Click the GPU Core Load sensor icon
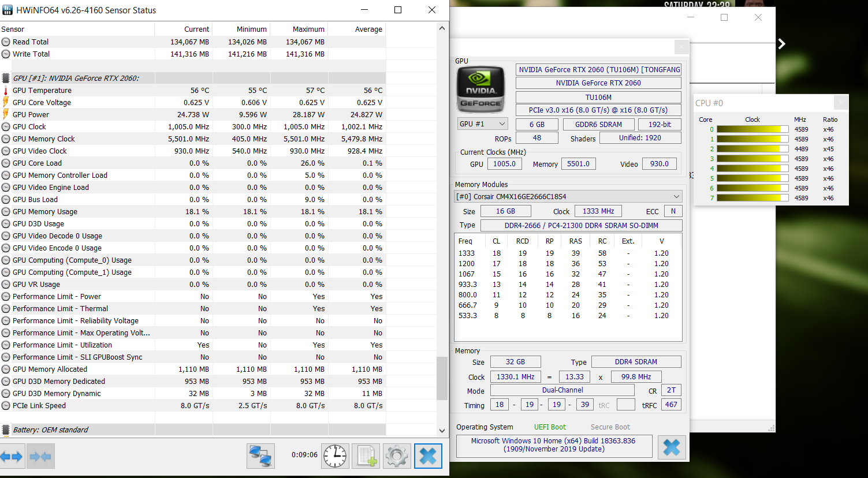This screenshot has height=478, width=868. [x=6, y=163]
